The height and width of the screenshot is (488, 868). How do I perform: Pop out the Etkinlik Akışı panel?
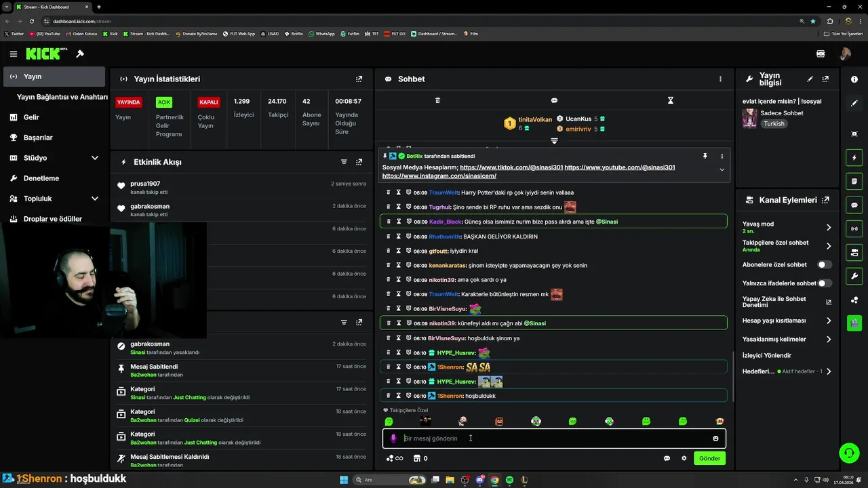(x=359, y=162)
